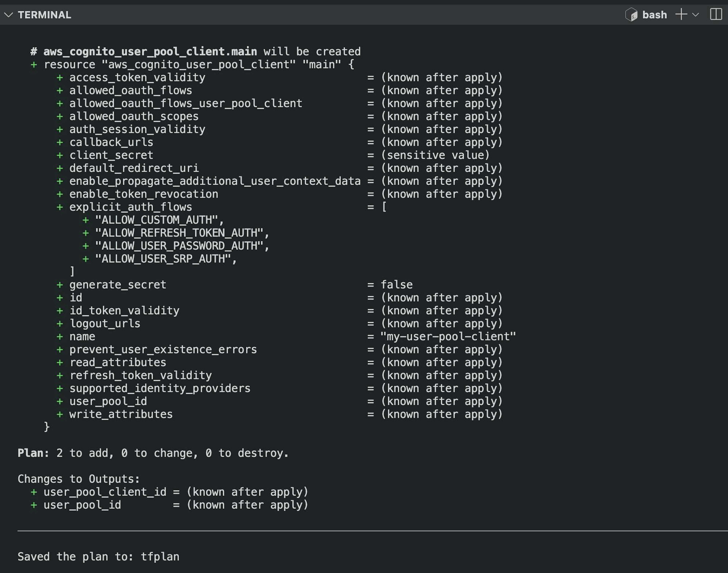Click the bash shell icon
Screen dimensions: 728x573
click(x=631, y=15)
